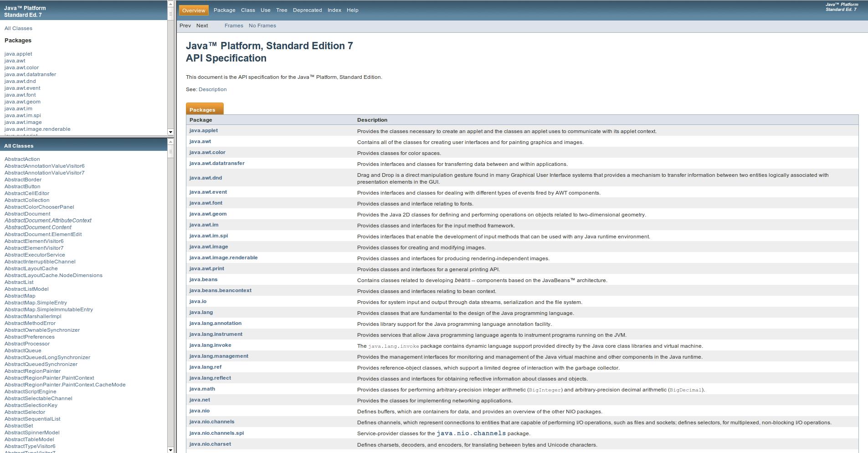Open java.beans.beancontext package link
The image size is (868, 453).
(221, 290)
